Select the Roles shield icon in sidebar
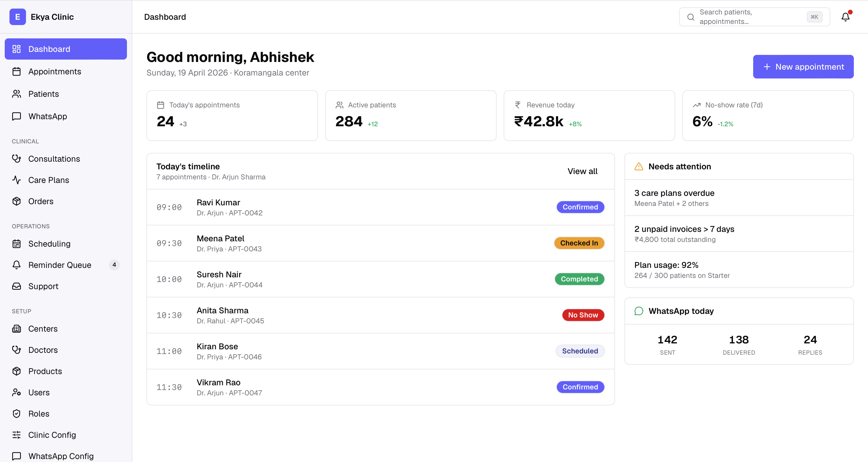The height and width of the screenshot is (462, 868). 17,414
